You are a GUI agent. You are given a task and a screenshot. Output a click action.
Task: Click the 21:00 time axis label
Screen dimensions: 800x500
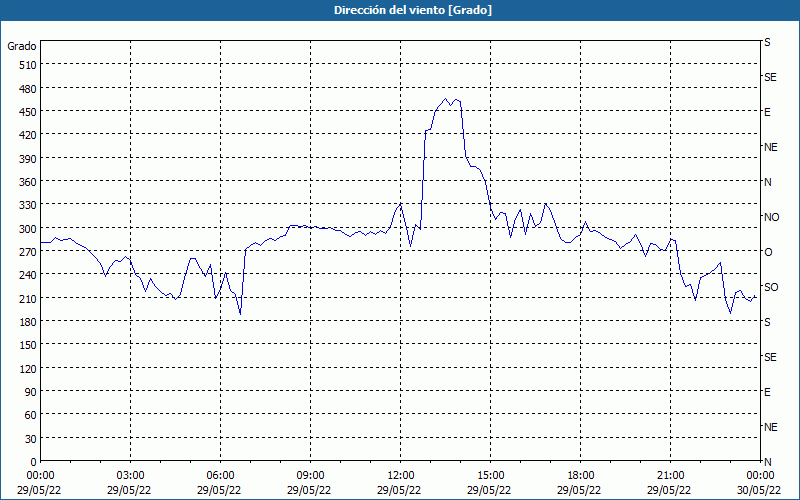pos(670,476)
